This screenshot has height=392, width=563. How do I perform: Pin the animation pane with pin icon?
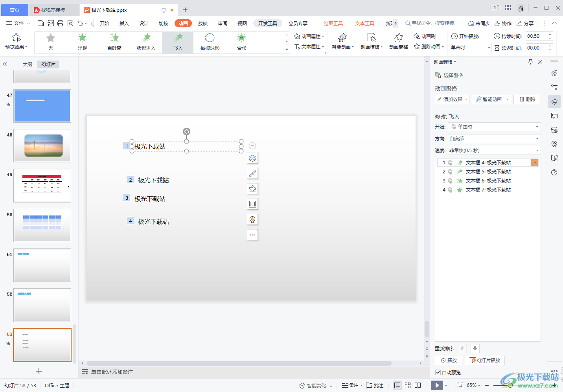click(x=530, y=62)
